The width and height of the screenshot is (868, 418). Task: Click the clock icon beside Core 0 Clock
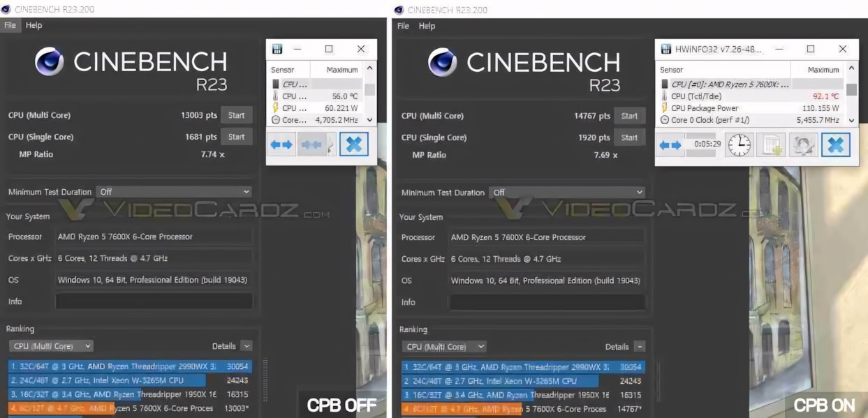[665, 120]
